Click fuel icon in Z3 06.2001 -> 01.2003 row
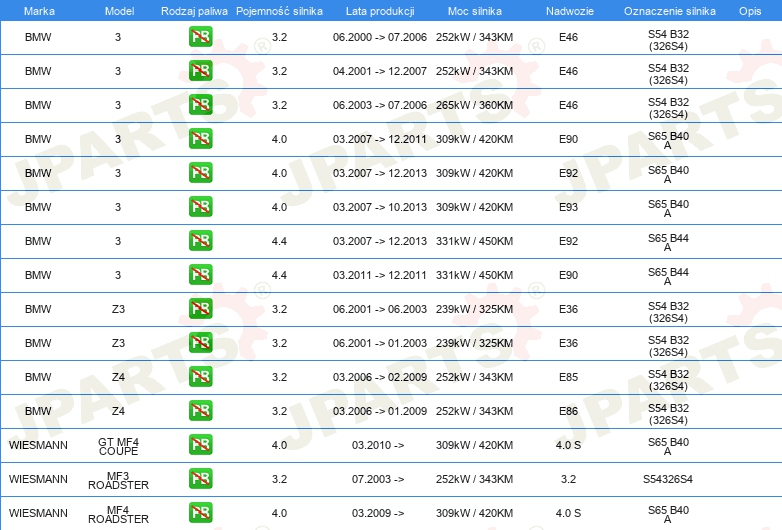Viewport: 782px width, 530px height. pyautogui.click(x=200, y=343)
